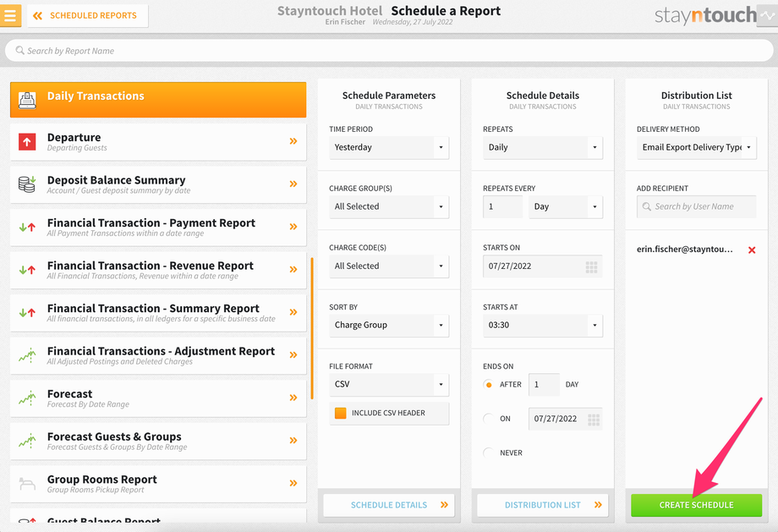
Task: Open the Starts On calendar picker icon
Action: tap(591, 267)
